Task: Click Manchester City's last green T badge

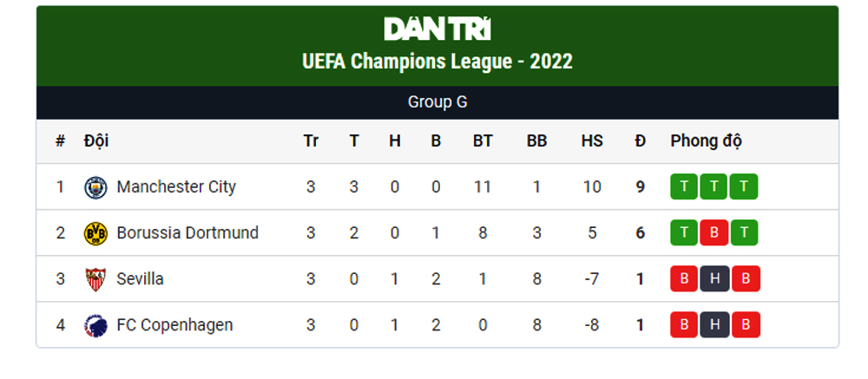Action: (744, 187)
